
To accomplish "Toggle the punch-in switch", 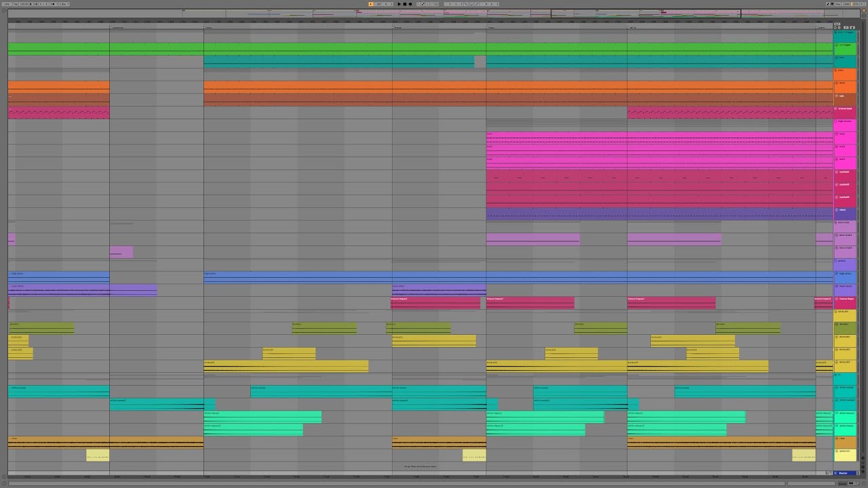I will [466, 4].
